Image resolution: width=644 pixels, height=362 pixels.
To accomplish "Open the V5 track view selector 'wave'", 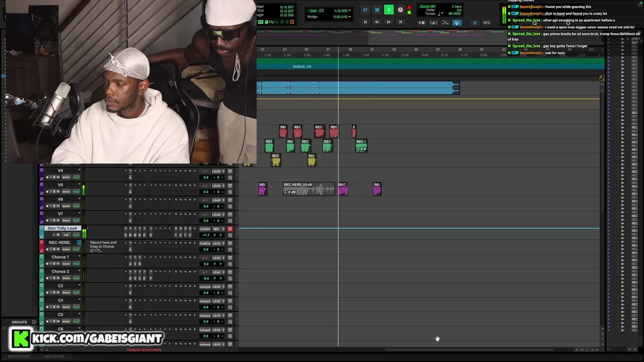I will point(66,192).
